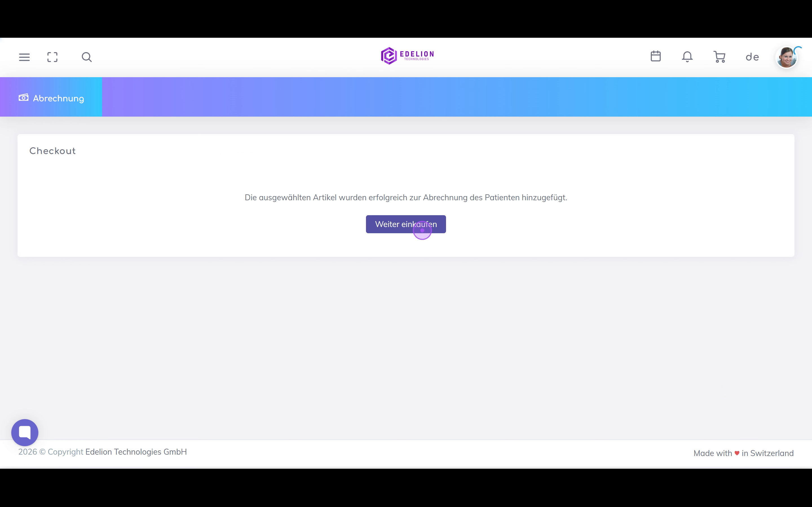This screenshot has height=507, width=812.
Task: Open the search magnifier icon
Action: 87,57
